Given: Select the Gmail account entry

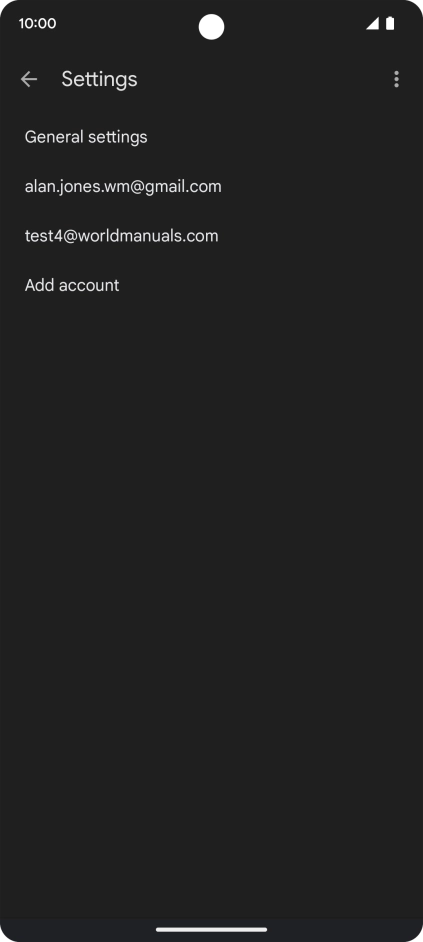Looking at the screenshot, I should [x=212, y=186].
